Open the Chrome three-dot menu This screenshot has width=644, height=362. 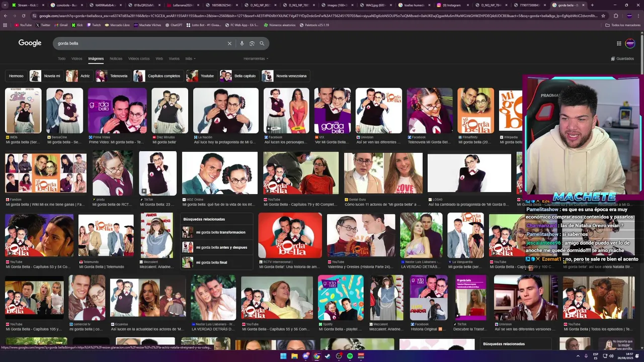tap(638, 16)
